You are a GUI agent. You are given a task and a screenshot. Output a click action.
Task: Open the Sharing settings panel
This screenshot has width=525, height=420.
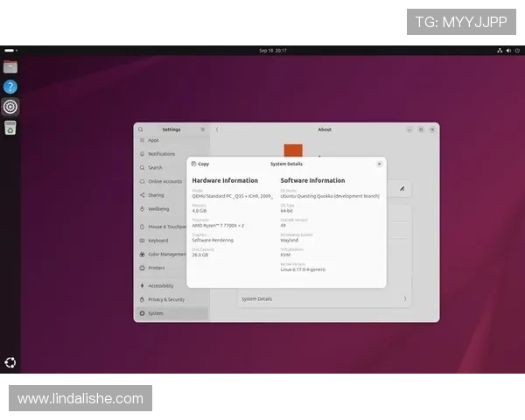pyautogui.click(x=156, y=195)
